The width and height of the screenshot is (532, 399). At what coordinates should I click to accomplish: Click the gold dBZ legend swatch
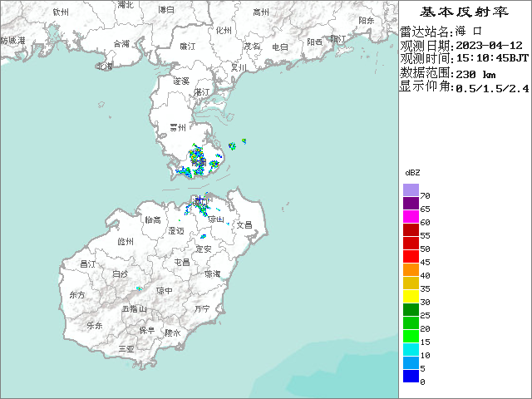pyautogui.click(x=411, y=283)
